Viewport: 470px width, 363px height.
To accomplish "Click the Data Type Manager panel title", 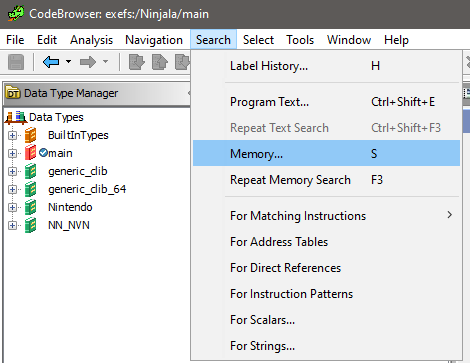I will coord(71,93).
